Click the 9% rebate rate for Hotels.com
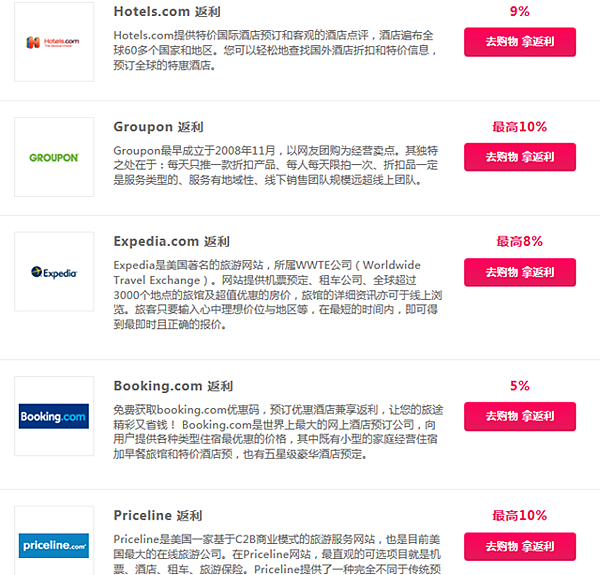Viewport: 600px width, 575px height. click(520, 11)
